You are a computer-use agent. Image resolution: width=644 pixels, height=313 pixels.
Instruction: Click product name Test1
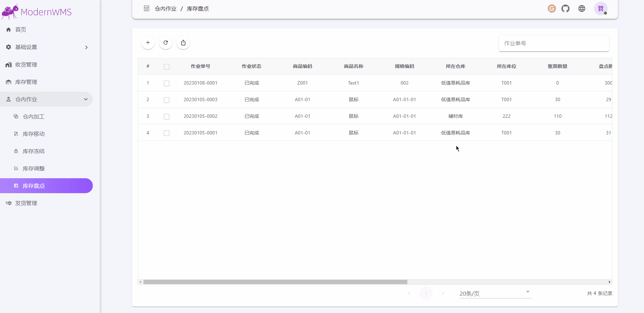click(354, 83)
